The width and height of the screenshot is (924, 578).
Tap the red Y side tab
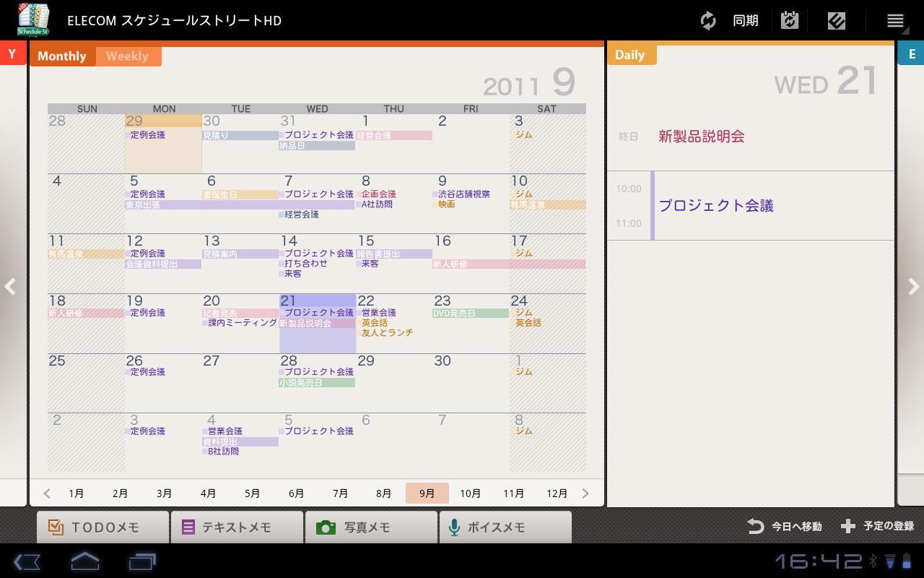point(11,53)
